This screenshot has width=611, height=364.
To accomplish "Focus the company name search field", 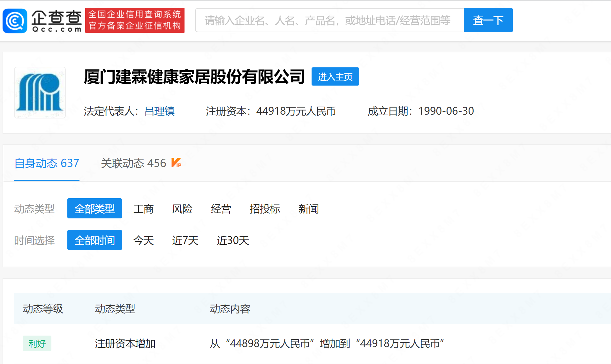I will coord(329,20).
